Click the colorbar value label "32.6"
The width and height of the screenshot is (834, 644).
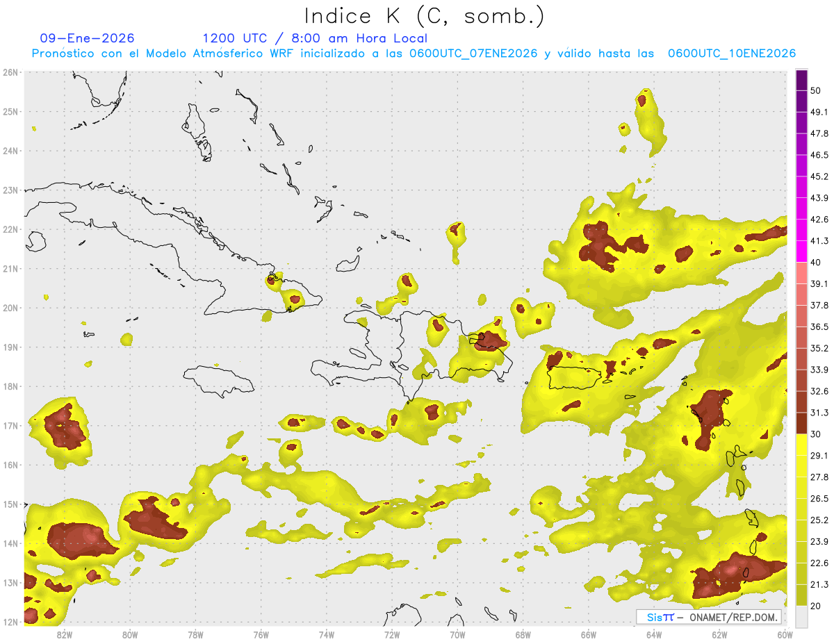click(819, 391)
